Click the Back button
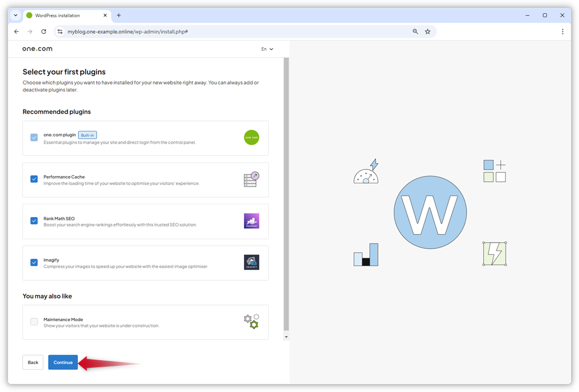This screenshot has width=579, height=392. point(32,362)
